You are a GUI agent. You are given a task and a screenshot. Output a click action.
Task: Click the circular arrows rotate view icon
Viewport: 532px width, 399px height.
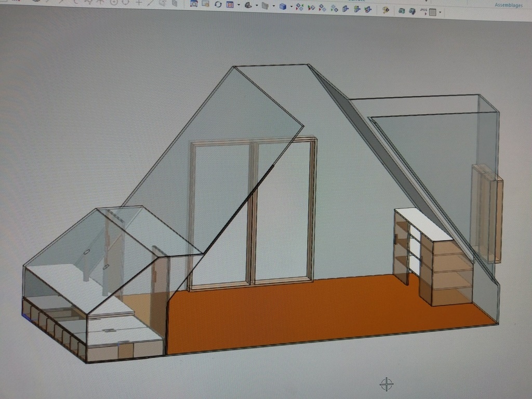(218, 4)
